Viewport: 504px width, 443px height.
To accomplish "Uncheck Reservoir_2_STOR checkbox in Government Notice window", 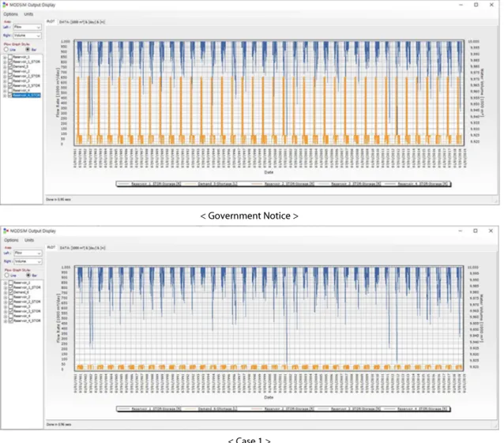I will [10, 76].
